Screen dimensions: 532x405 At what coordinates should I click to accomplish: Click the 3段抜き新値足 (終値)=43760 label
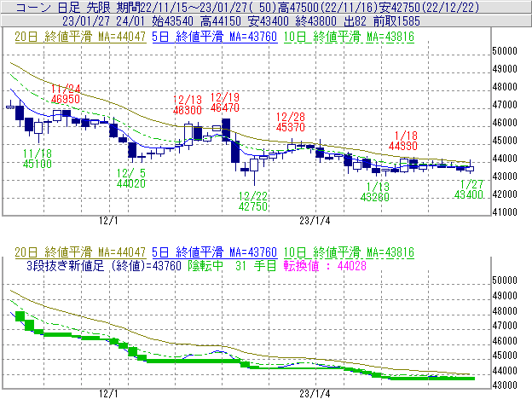click(104, 265)
